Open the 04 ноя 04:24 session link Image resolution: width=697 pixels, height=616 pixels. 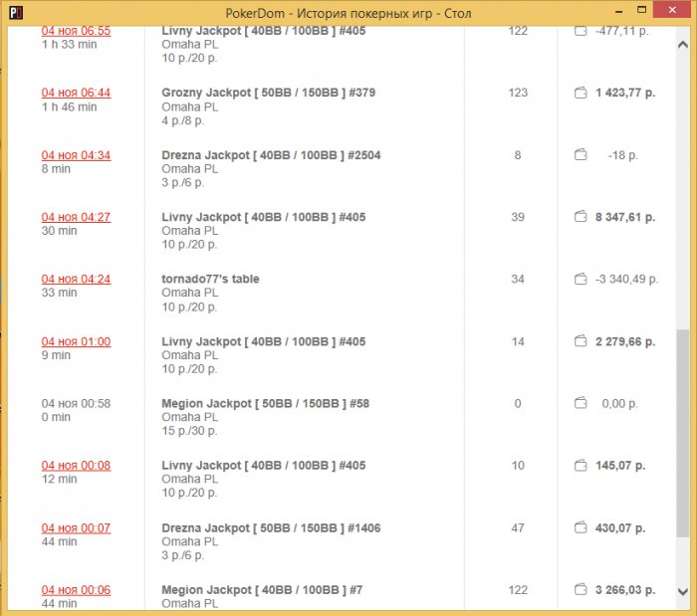pos(76,279)
